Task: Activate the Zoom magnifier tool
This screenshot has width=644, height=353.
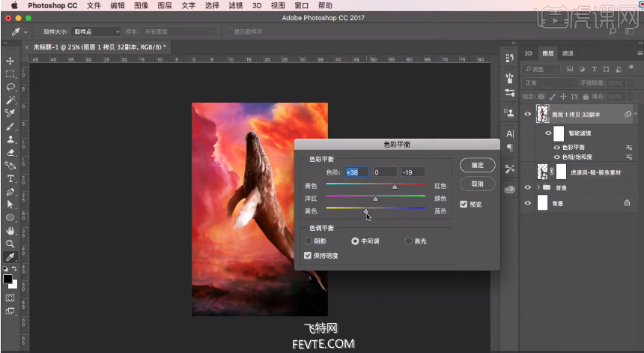Action: (10, 244)
